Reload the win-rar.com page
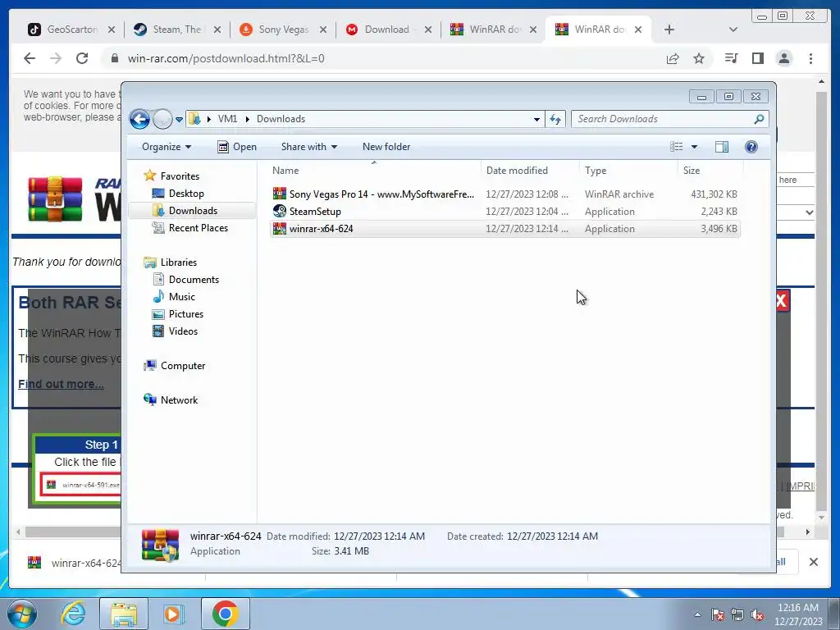 [82, 58]
